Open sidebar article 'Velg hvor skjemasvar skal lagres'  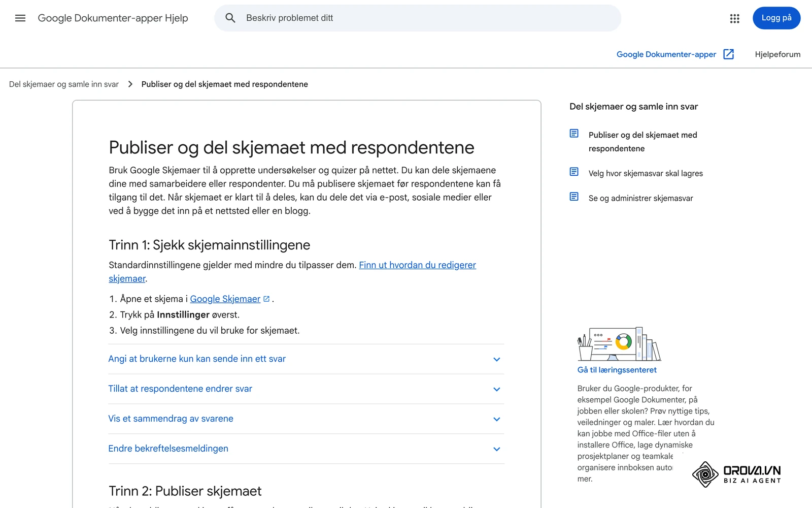click(646, 173)
